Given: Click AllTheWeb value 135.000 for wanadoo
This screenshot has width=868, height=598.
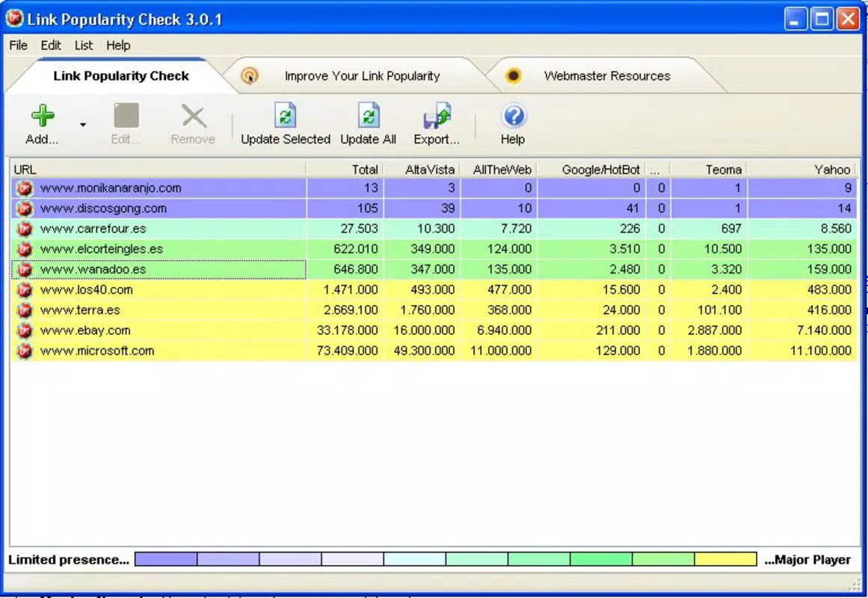Looking at the screenshot, I should pyautogui.click(x=509, y=270).
